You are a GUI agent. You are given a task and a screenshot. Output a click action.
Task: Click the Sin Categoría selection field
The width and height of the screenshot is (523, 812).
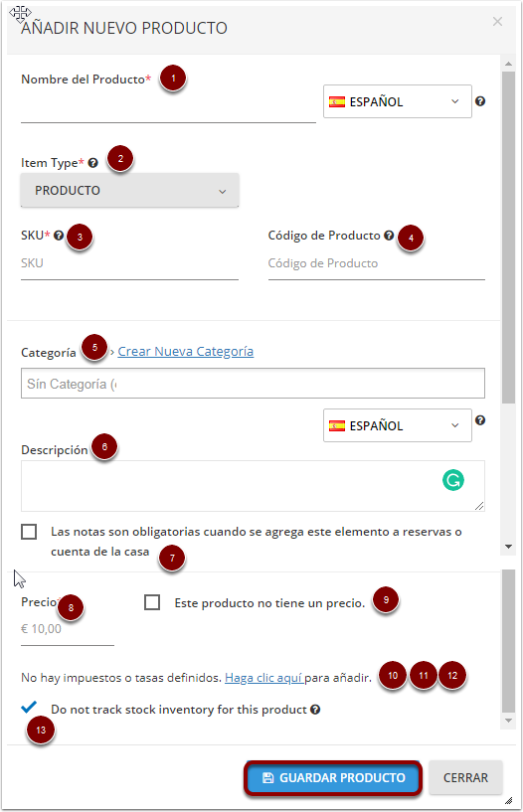253,384
